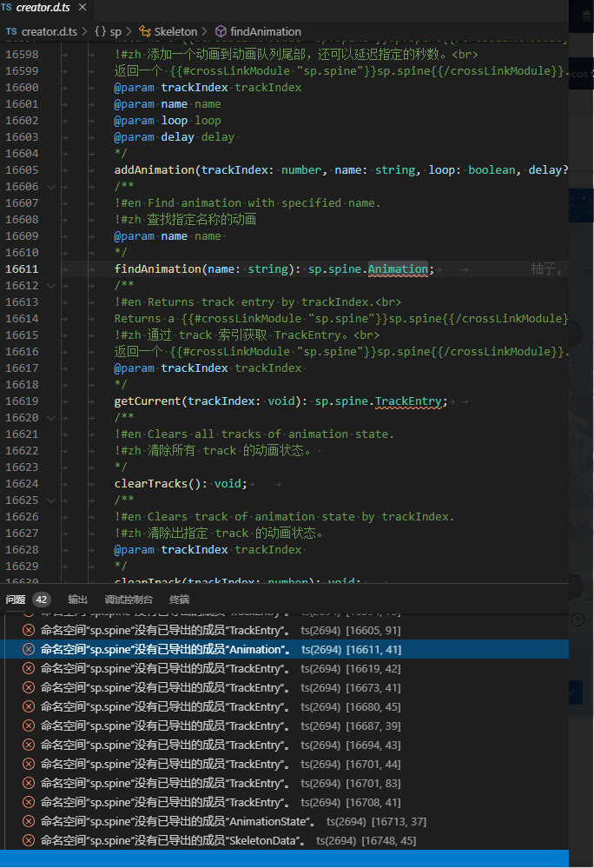The image size is (594, 868).
Task: Click the error icon of the selected Animation problem
Action: click(29, 649)
